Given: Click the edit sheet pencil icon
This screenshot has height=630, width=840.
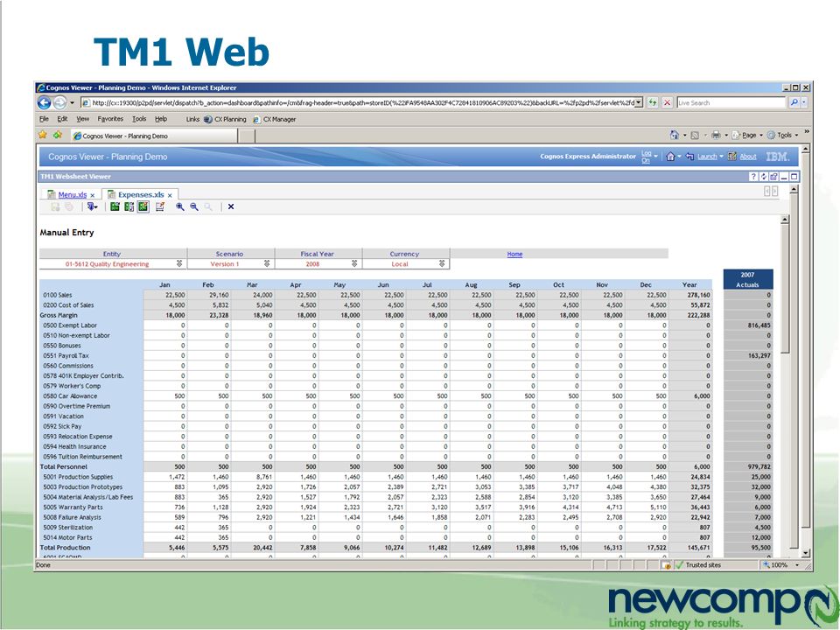Looking at the screenshot, I should [x=159, y=206].
